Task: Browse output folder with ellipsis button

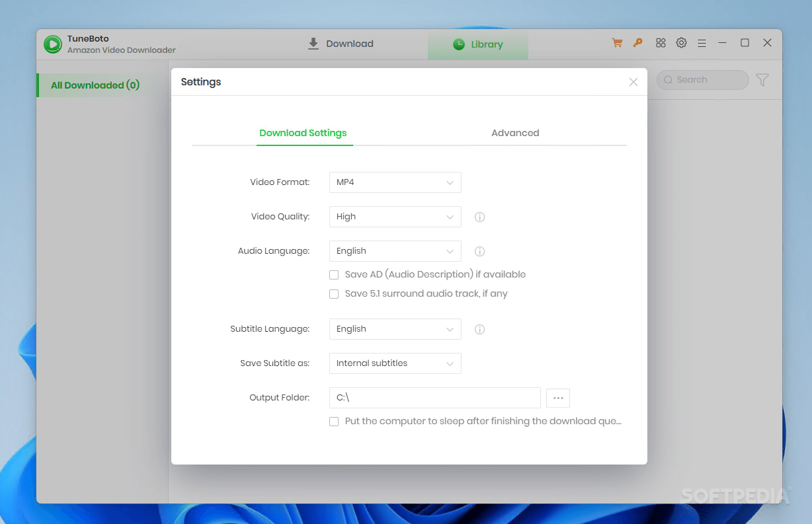Action: pos(558,398)
